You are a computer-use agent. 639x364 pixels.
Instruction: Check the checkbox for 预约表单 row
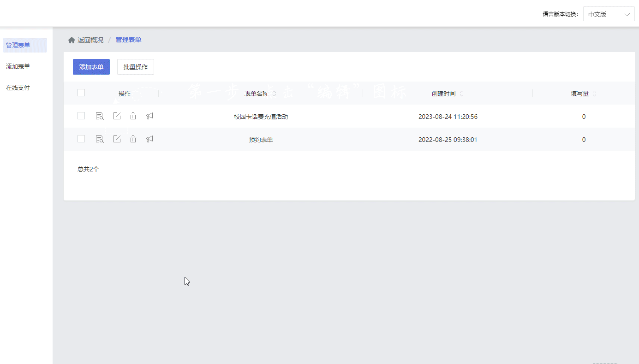click(x=81, y=139)
